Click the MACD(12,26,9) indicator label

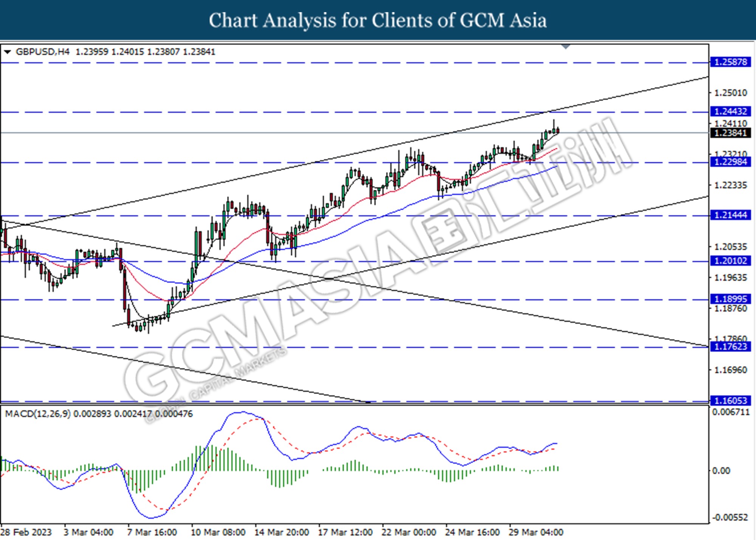pos(38,414)
